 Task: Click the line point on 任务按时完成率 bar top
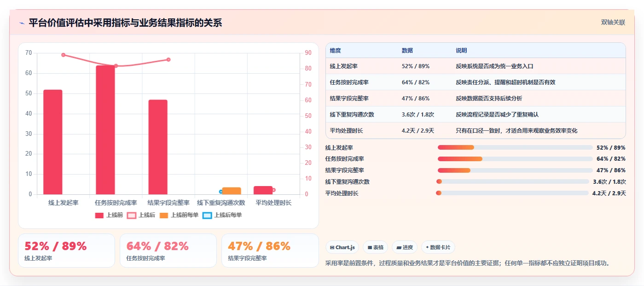pos(116,66)
